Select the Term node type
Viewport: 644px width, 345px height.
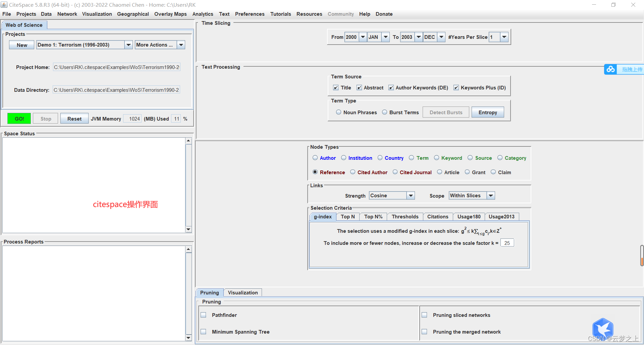click(x=411, y=158)
